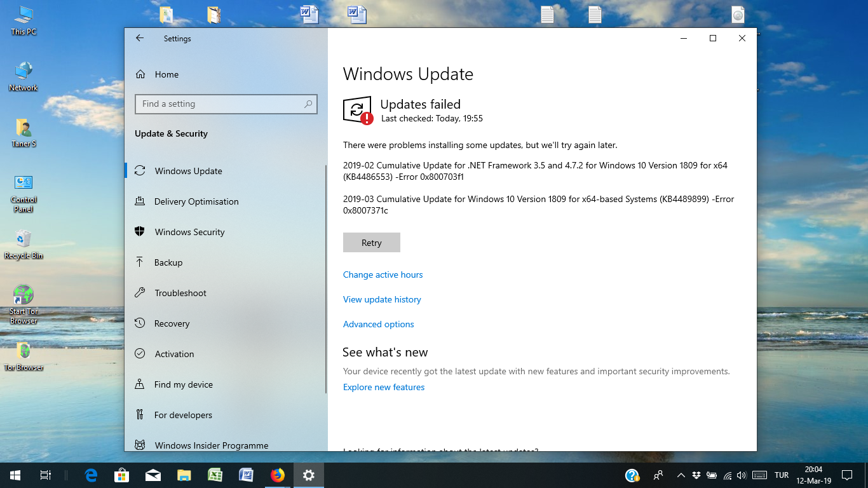The image size is (868, 488).
Task: Select the KB4489899 cumulative update error text
Action: [538, 205]
